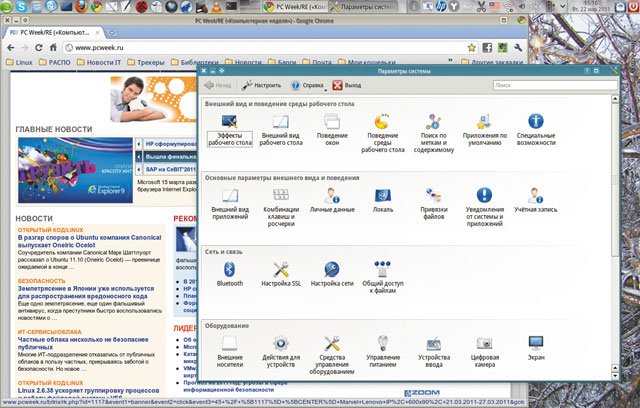This screenshot has width=640, height=408.
Task: Open Землетрясение в Японии article link
Action: (x=86, y=292)
